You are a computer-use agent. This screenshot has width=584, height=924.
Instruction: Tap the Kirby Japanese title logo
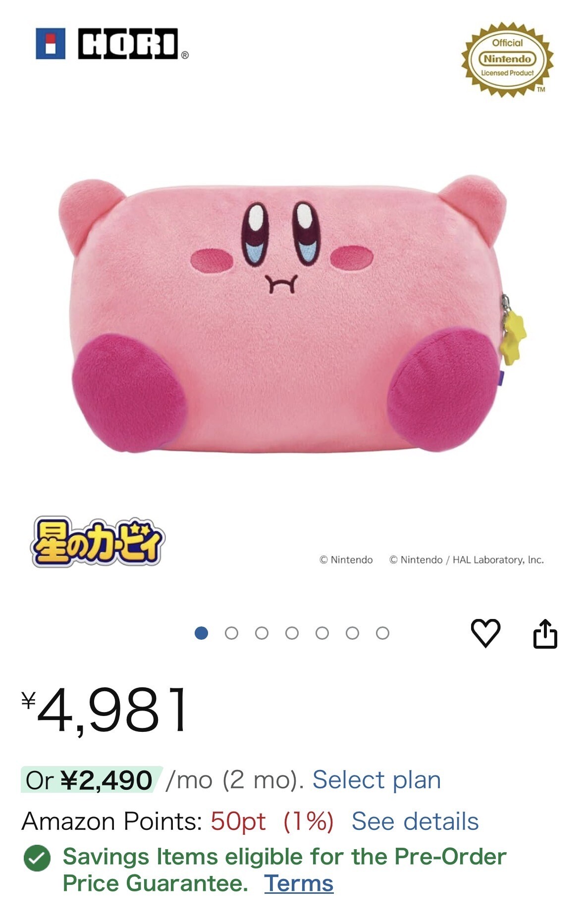coord(98,542)
